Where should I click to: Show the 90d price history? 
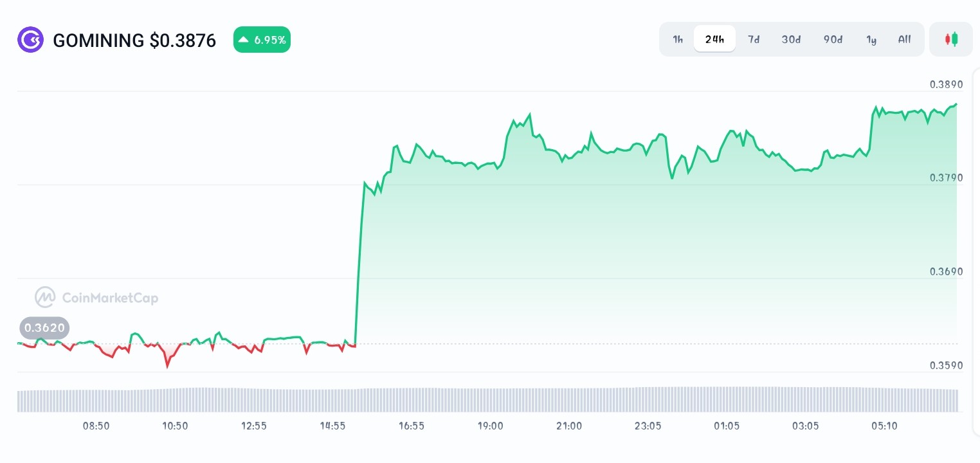pyautogui.click(x=833, y=39)
